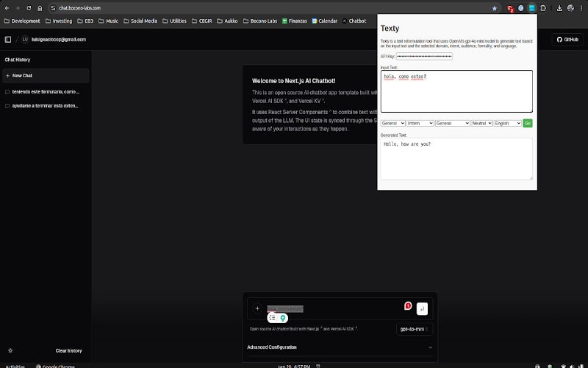
Task: Open Chrome three-dot menu
Action: click(581, 8)
